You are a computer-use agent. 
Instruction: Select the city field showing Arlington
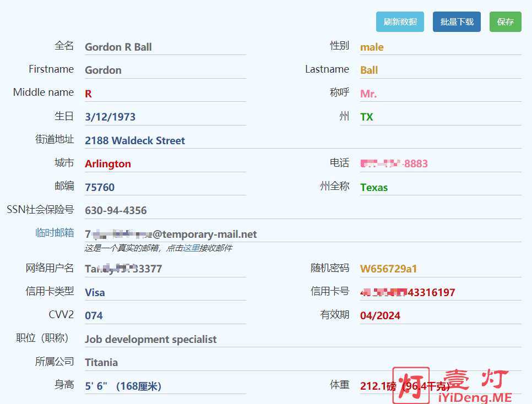165,163
